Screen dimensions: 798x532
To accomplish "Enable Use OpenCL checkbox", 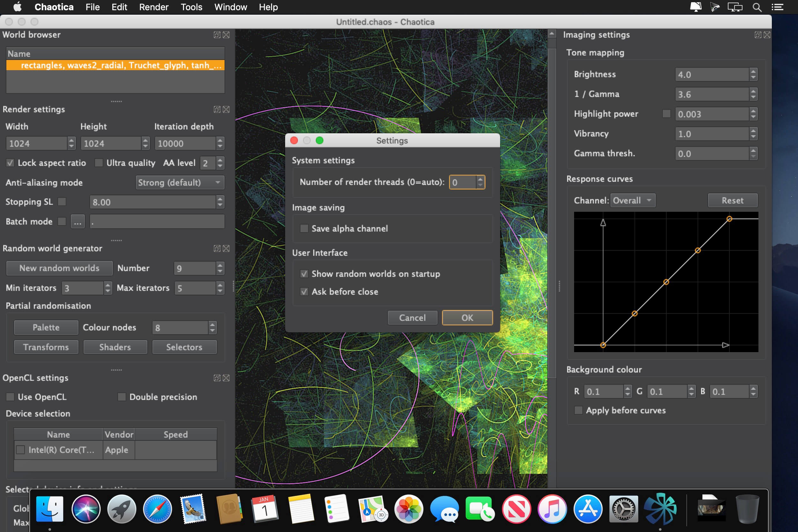I will [x=10, y=397].
